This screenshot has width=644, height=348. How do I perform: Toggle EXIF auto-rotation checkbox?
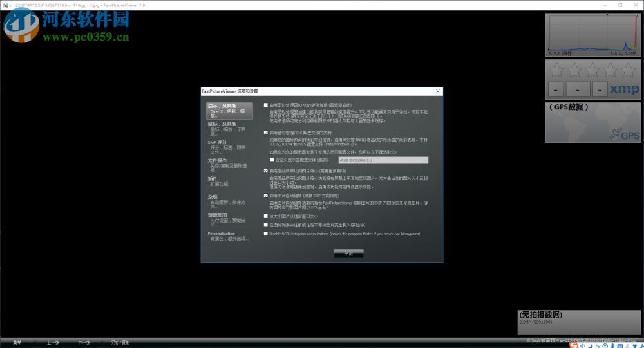[x=266, y=196]
